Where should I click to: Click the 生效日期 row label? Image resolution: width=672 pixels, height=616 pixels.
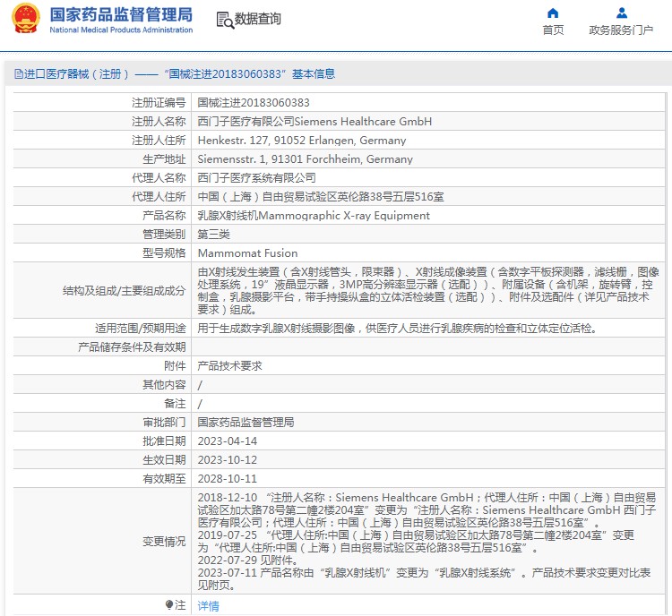pyautogui.click(x=164, y=460)
